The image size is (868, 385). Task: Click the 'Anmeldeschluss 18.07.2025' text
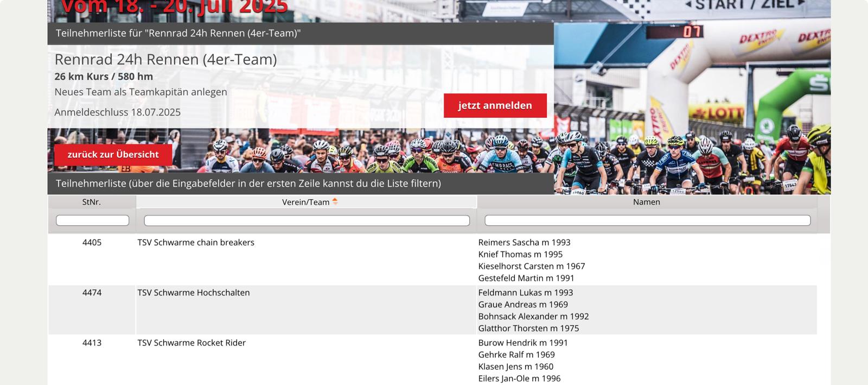[x=117, y=112]
